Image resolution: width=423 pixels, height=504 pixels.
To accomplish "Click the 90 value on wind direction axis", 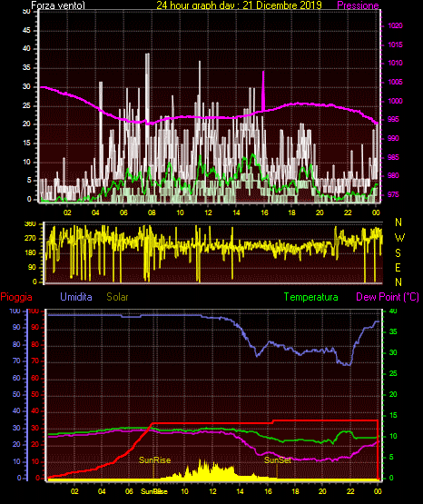I will tap(32, 267).
